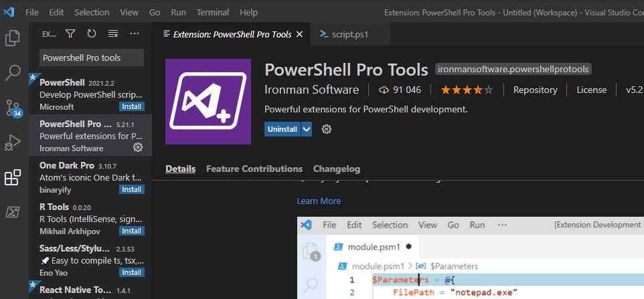
Task: Open the Run and Debug view
Action: (12, 142)
